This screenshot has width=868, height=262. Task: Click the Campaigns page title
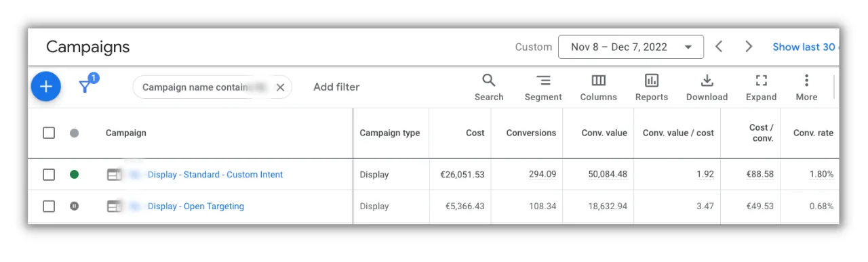point(87,47)
